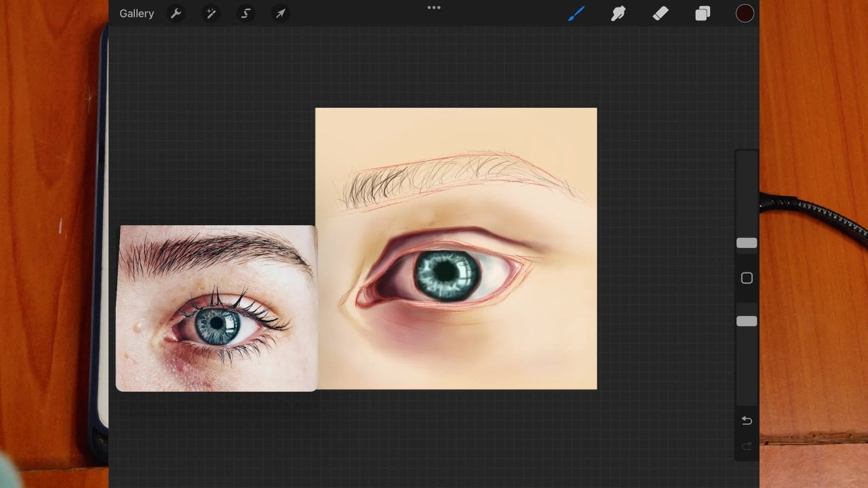The width and height of the screenshot is (868, 488).
Task: Click the brush size slider handle
Action: 747,243
